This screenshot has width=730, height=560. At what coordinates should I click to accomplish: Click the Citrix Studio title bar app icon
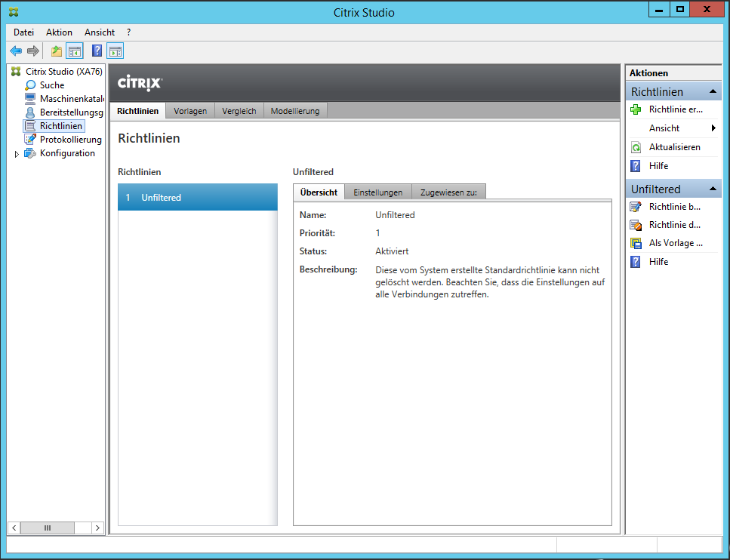tap(14, 12)
